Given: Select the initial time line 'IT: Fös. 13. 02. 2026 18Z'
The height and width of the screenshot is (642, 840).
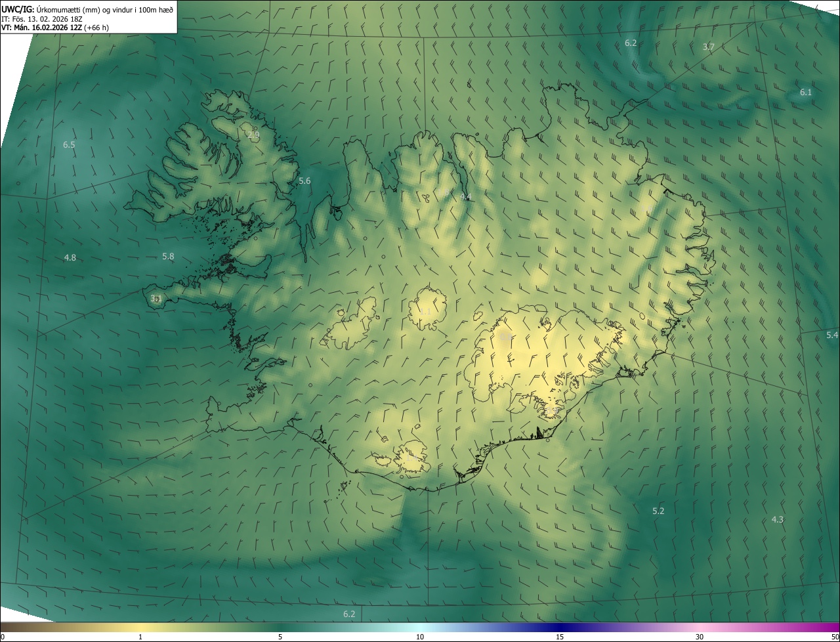Looking at the screenshot, I should [x=41, y=18].
